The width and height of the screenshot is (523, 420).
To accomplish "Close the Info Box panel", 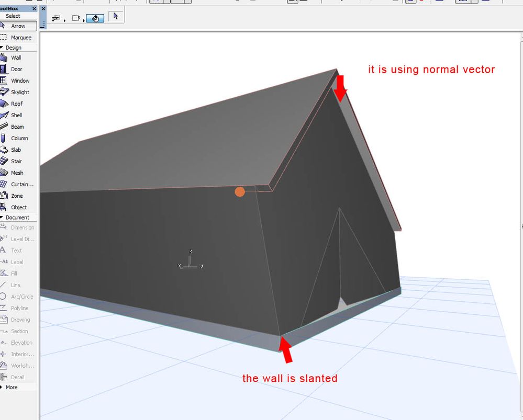I will point(43,9).
